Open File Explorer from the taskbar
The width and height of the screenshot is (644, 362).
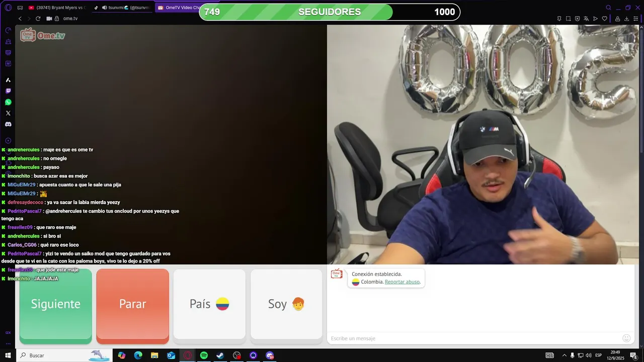click(154, 355)
